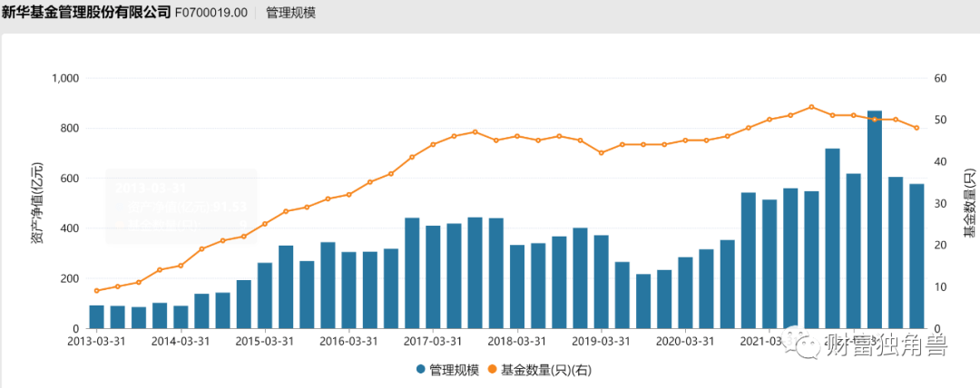This screenshot has width=980, height=388.
Task: Switch to the 管理规模 tab
Action: coord(290,14)
